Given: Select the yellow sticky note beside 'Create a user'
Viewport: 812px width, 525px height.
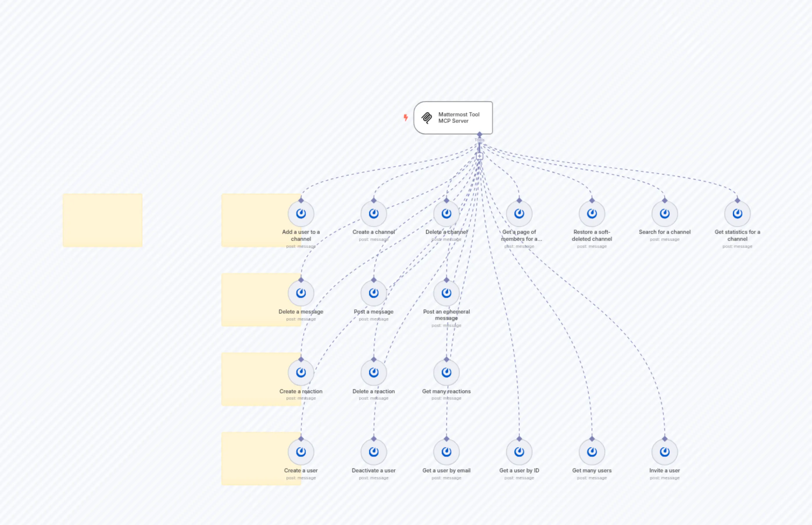Looking at the screenshot, I should [259, 458].
